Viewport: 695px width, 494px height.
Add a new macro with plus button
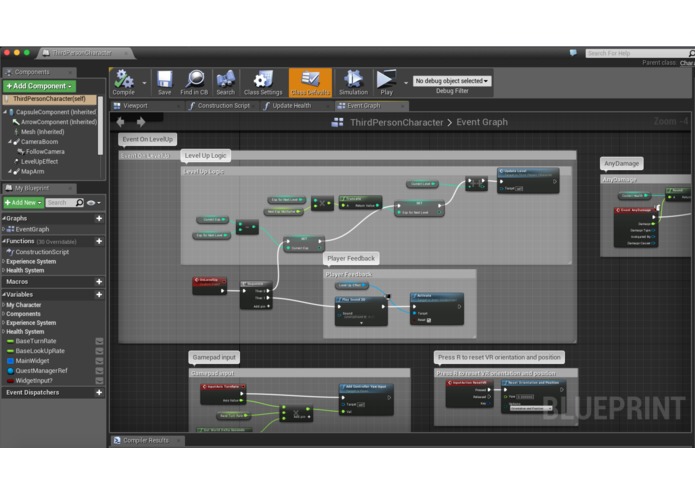coord(99,281)
